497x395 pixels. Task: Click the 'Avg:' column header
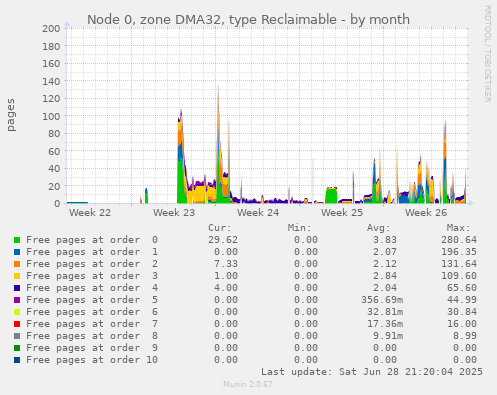[379, 228]
